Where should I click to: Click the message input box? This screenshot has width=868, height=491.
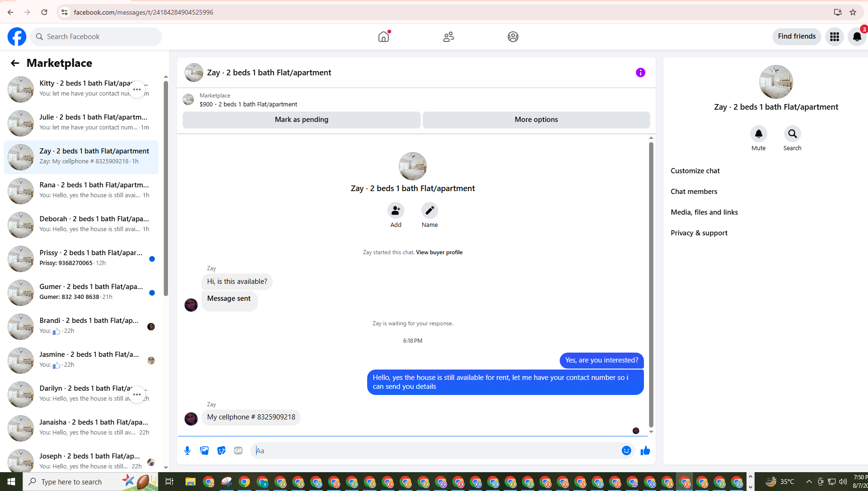(436, 451)
